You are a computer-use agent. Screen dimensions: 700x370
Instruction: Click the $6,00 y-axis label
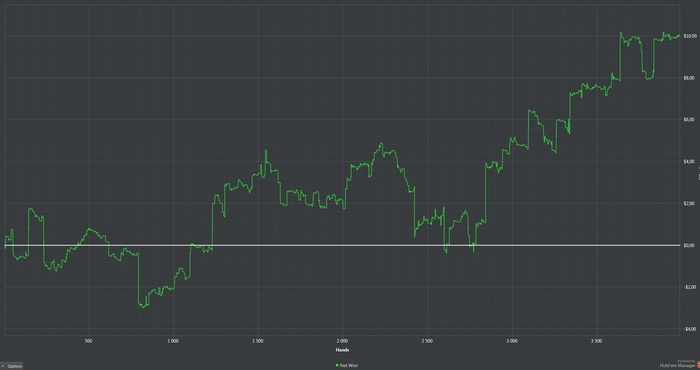coord(688,120)
